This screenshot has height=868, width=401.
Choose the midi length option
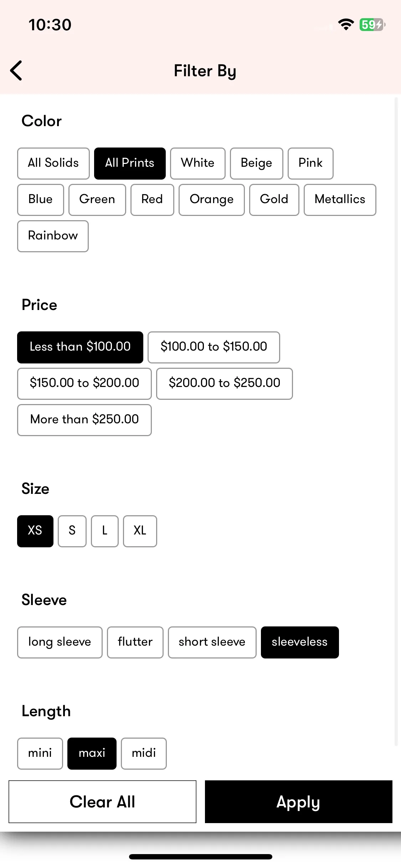pyautogui.click(x=144, y=753)
